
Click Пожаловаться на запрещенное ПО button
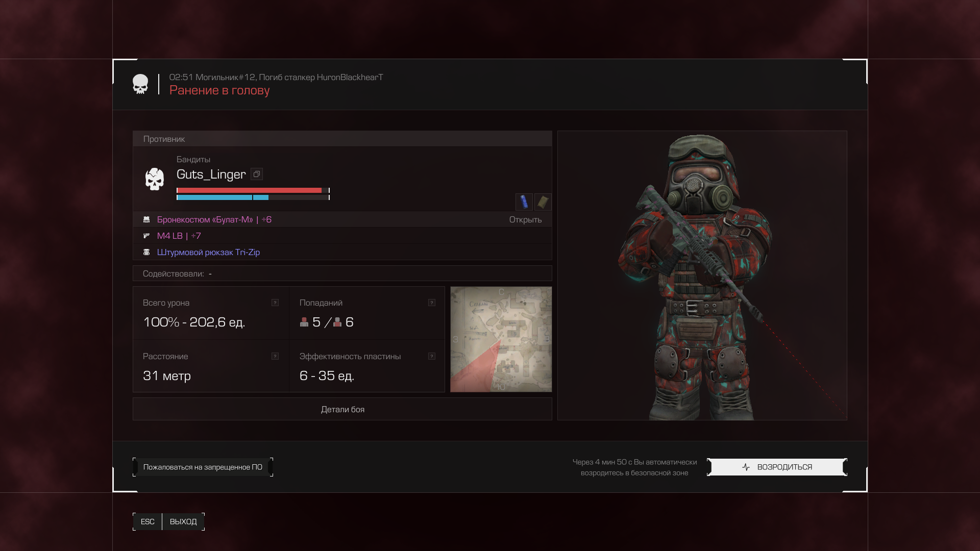pyautogui.click(x=203, y=467)
